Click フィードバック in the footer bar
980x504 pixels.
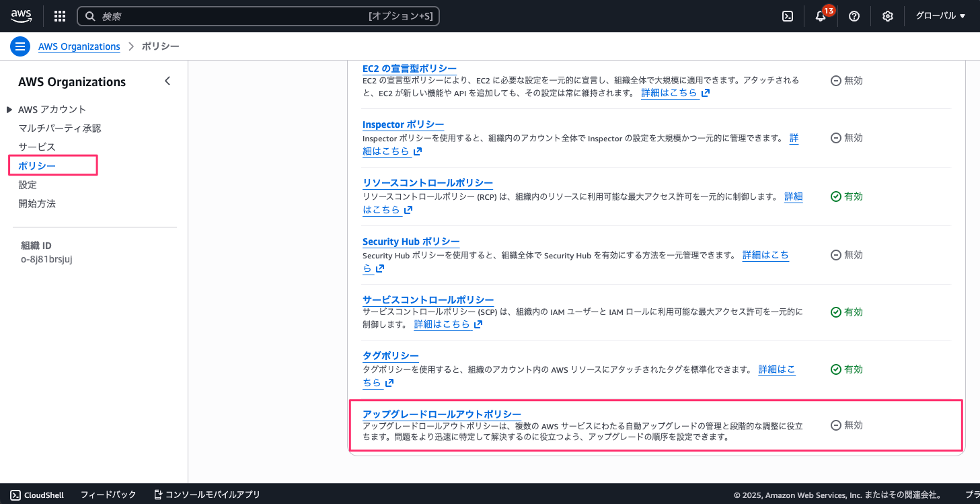tap(108, 495)
